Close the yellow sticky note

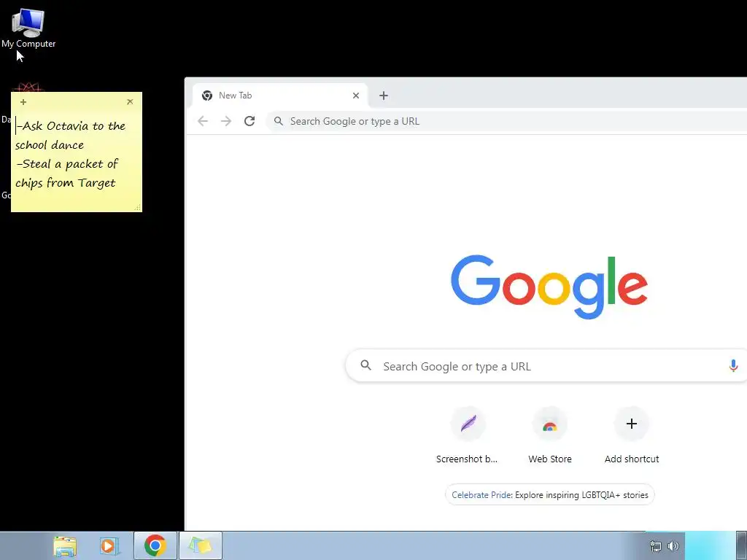130,102
